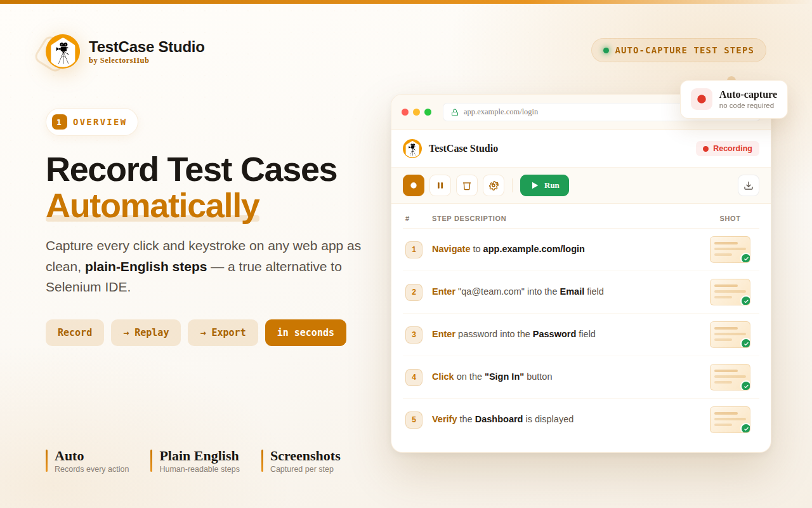Click the red dot Auto-capture icon

(x=702, y=99)
